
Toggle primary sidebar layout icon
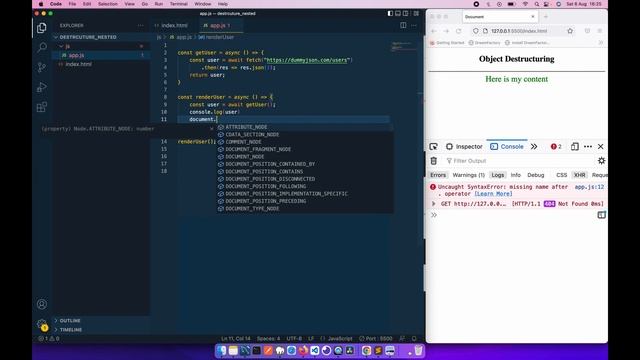point(390,13)
